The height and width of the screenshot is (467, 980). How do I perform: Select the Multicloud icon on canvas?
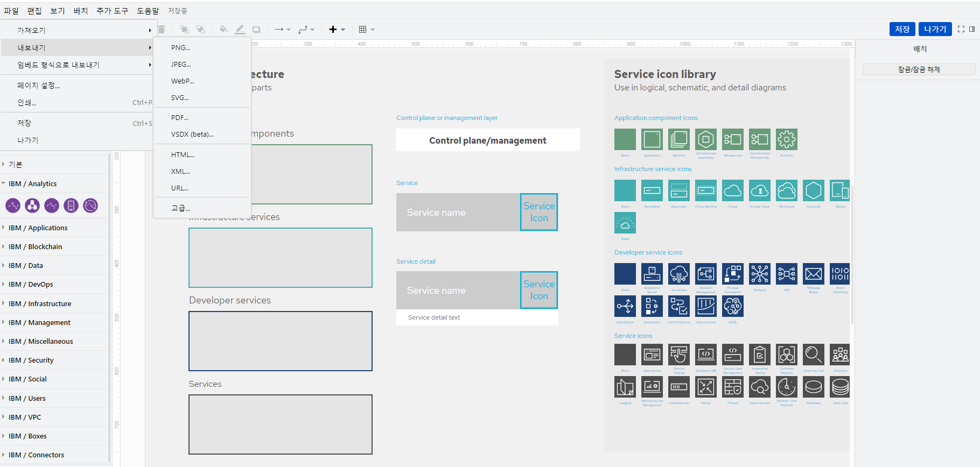pyautogui.click(x=787, y=190)
